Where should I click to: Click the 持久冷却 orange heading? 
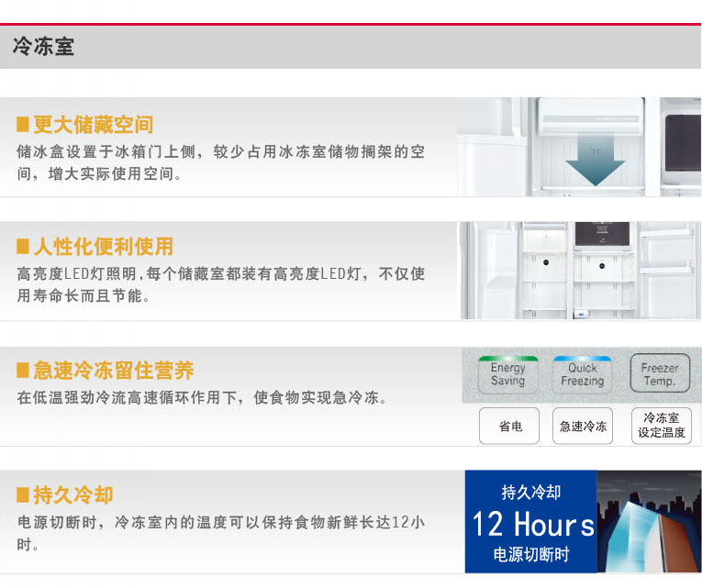click(73, 495)
